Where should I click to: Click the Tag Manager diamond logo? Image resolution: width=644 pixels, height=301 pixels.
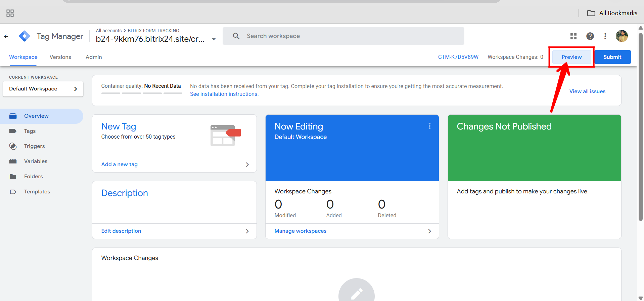point(25,36)
